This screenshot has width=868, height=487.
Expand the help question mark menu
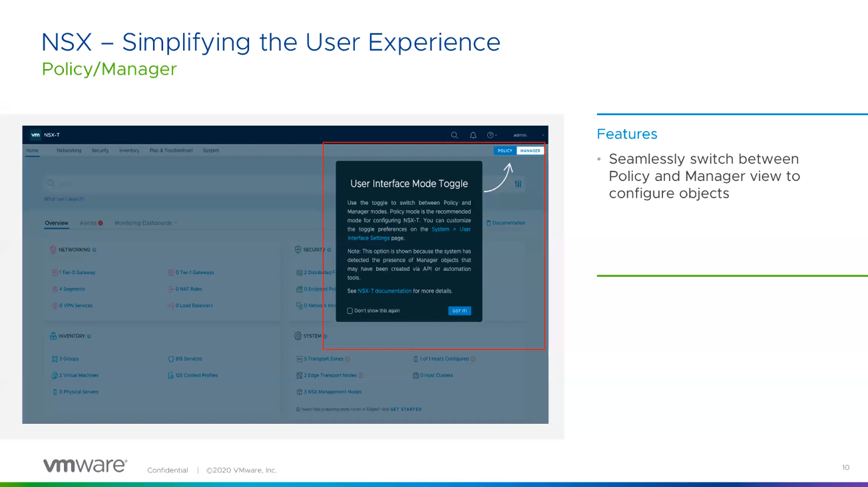click(x=492, y=135)
